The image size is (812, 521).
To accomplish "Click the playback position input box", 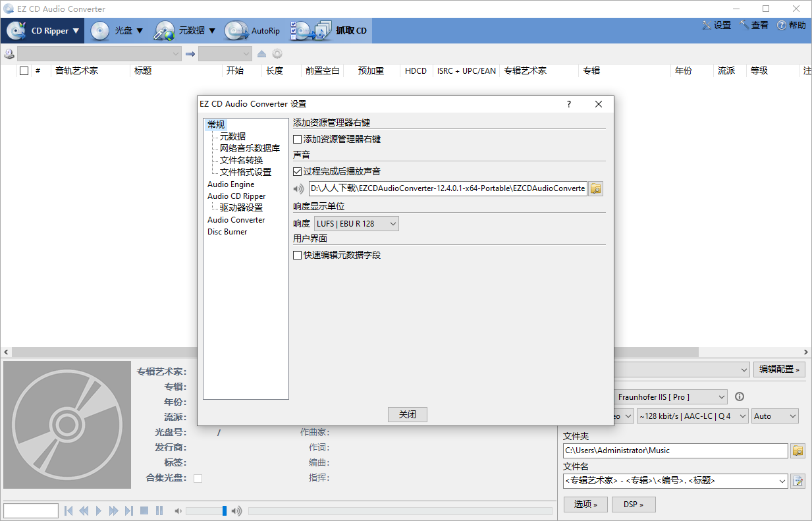I will [x=30, y=510].
